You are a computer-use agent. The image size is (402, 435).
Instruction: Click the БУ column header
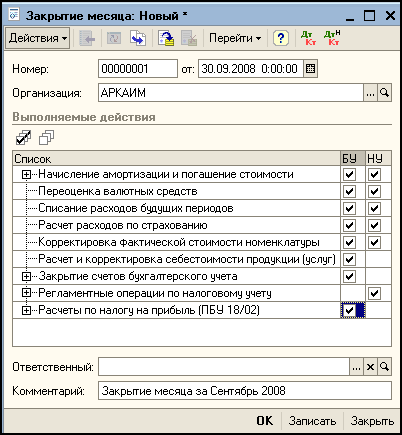click(x=353, y=159)
